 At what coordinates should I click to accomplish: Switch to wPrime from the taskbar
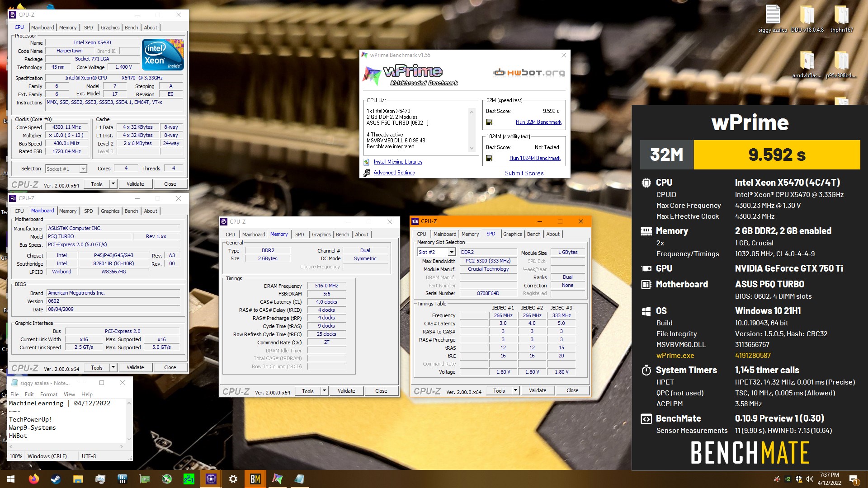[x=277, y=479]
